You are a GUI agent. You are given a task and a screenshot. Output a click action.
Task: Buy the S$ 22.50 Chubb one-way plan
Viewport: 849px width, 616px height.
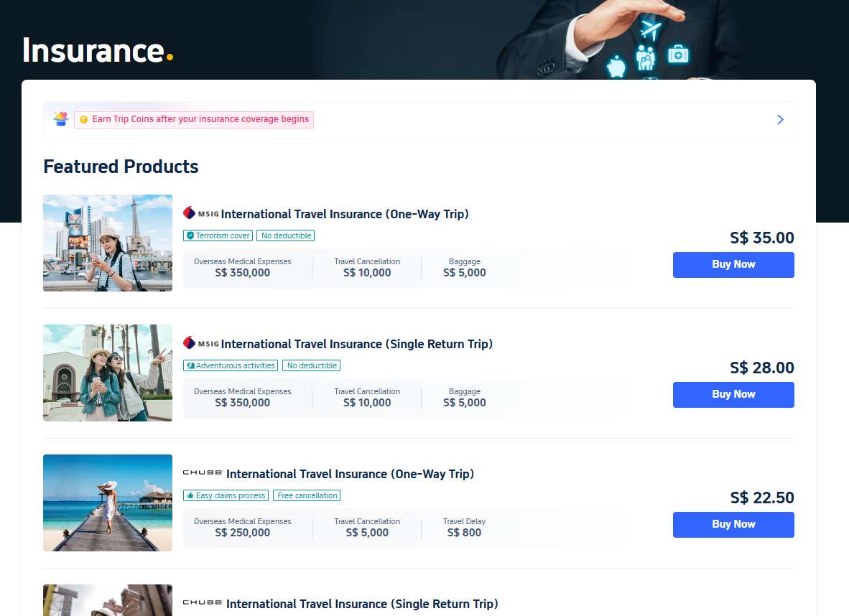coord(733,524)
